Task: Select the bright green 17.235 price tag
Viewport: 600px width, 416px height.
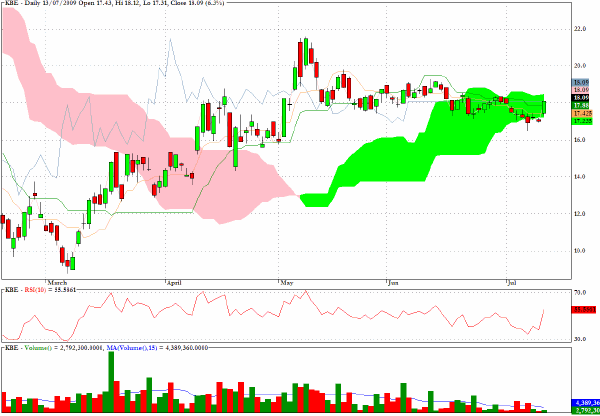Action: [582, 121]
